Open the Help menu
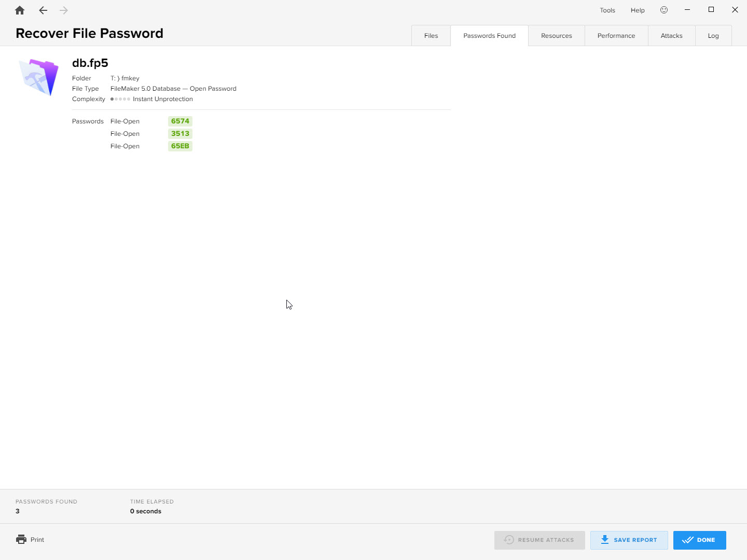 [x=637, y=10]
